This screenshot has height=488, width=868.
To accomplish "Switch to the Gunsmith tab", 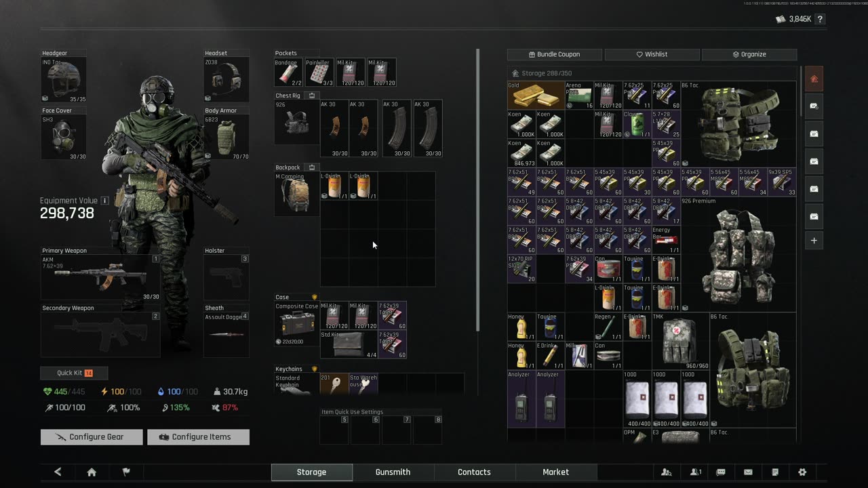I will tap(393, 472).
